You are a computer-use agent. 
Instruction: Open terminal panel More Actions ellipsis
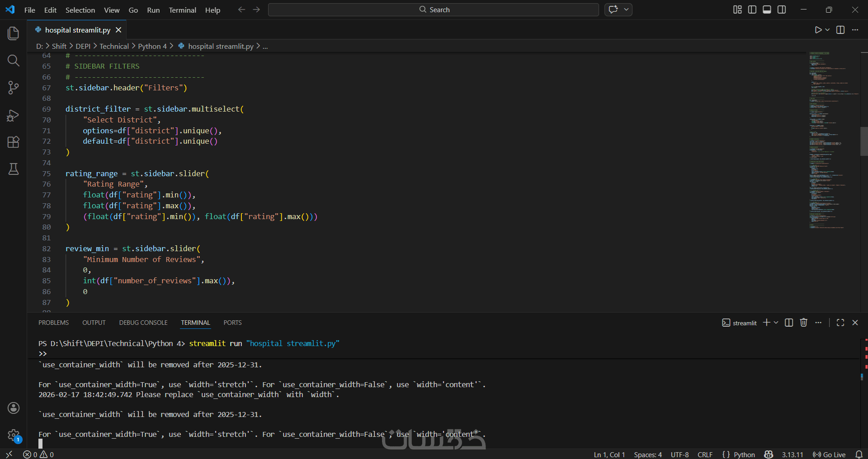pyautogui.click(x=818, y=323)
